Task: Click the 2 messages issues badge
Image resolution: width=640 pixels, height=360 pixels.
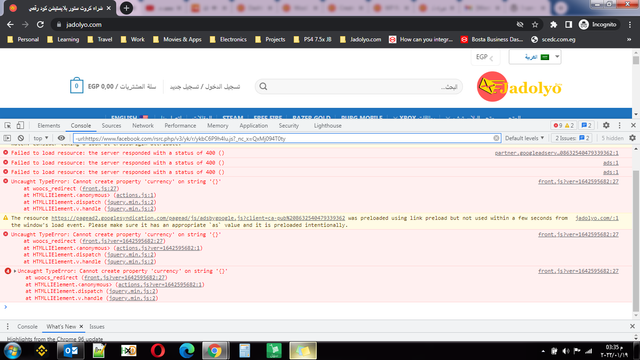Action: 586,125
